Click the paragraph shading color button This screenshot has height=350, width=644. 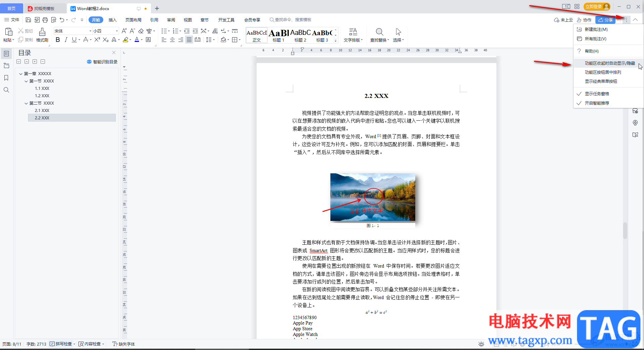223,40
